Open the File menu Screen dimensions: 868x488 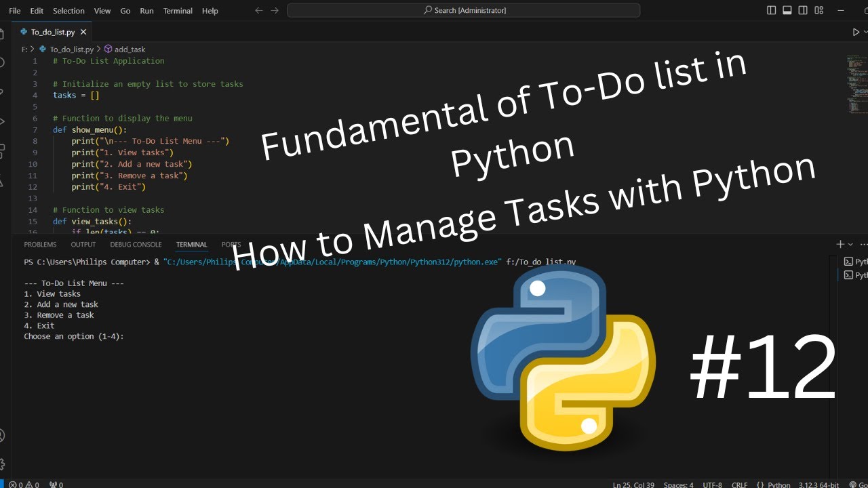pyautogui.click(x=15, y=11)
